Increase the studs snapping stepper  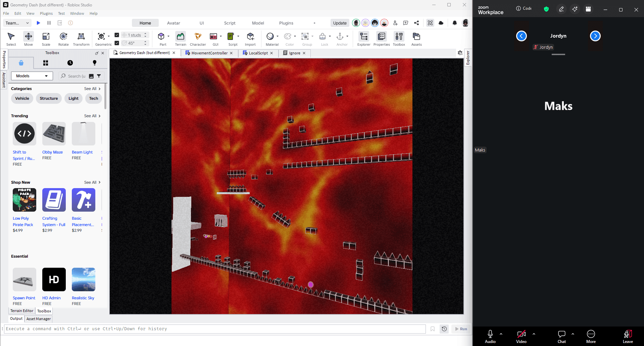145,34
